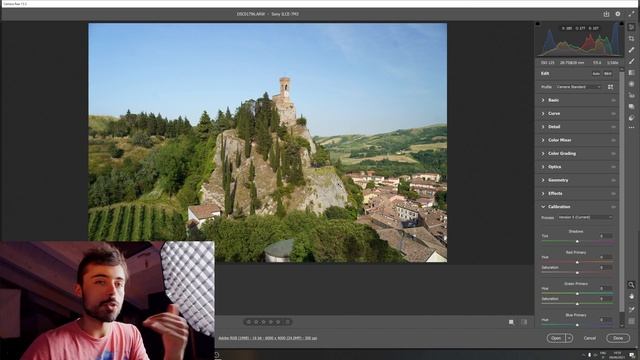The image size is (640, 360).
Task: Click the Save image icon in header
Action: coord(607,14)
